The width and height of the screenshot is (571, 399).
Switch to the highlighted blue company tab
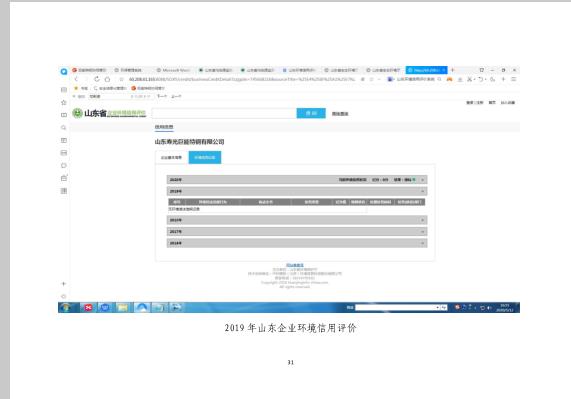(205, 157)
